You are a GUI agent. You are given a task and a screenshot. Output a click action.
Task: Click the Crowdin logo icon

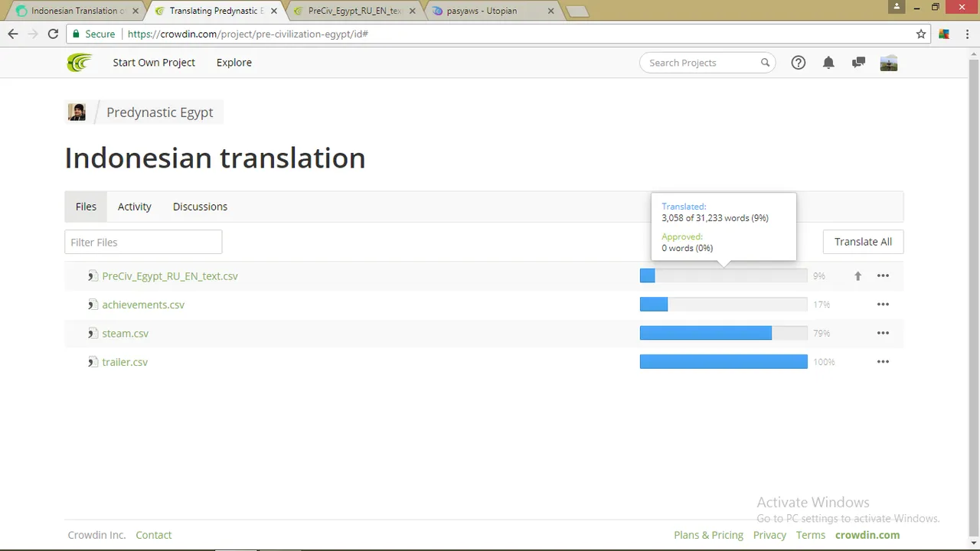point(79,63)
